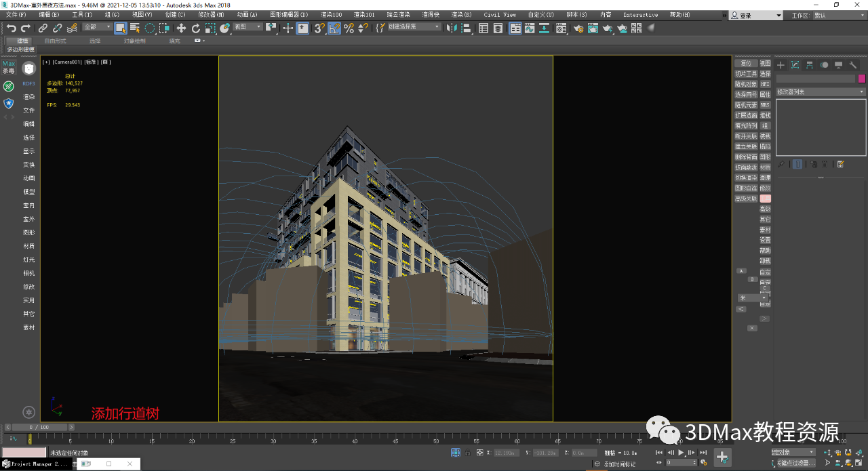Viewport: 868px width, 471px height.
Task: Open the Material Editor icon
Action: [x=561, y=28]
